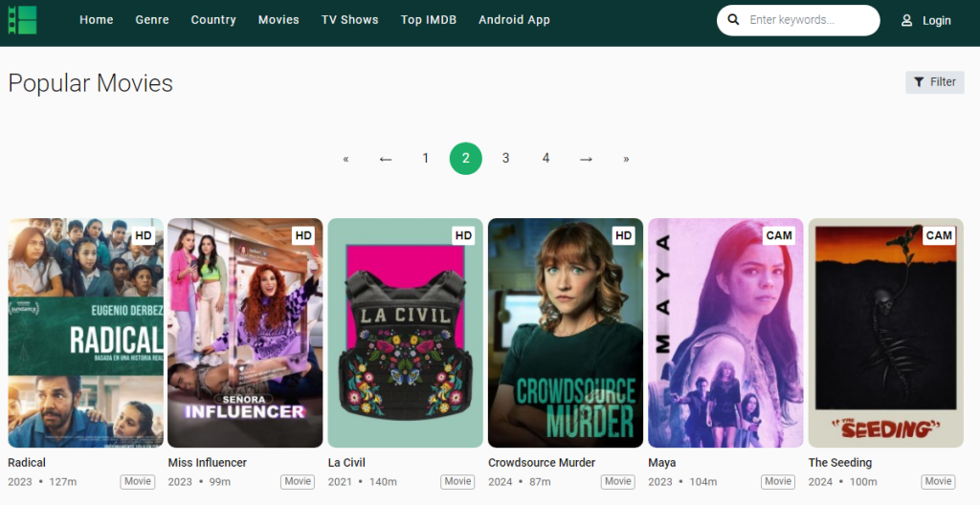Go to Movies section
The height and width of the screenshot is (505, 980).
click(278, 20)
